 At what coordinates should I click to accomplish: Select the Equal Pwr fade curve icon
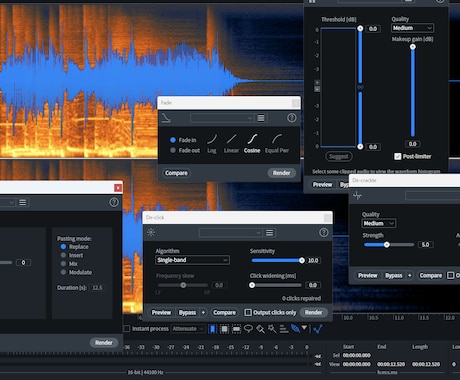click(277, 139)
